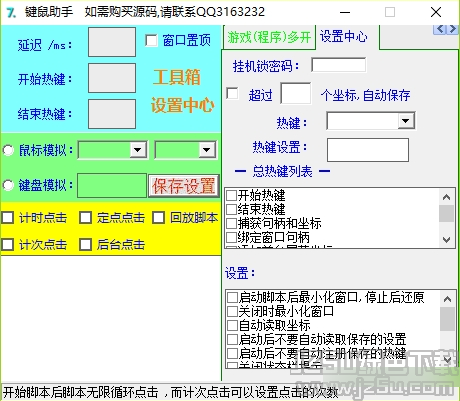Viewport: 460px width, 401px height.
Task: Check the 后台点击 option
Action: 85,245
